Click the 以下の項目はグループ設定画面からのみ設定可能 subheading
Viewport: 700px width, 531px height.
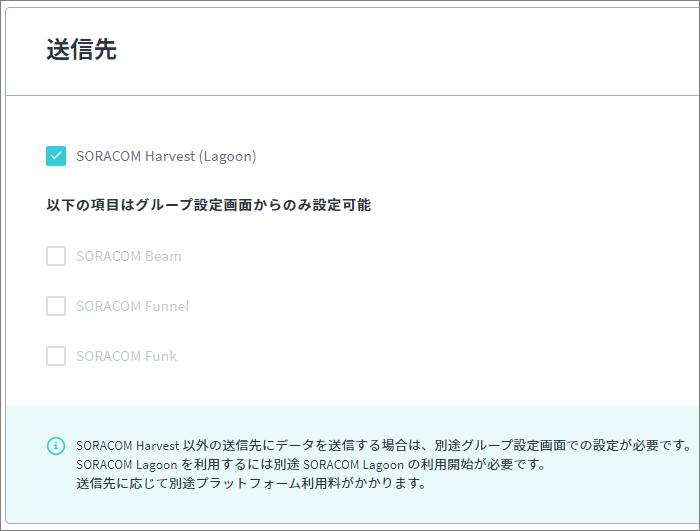(x=208, y=205)
